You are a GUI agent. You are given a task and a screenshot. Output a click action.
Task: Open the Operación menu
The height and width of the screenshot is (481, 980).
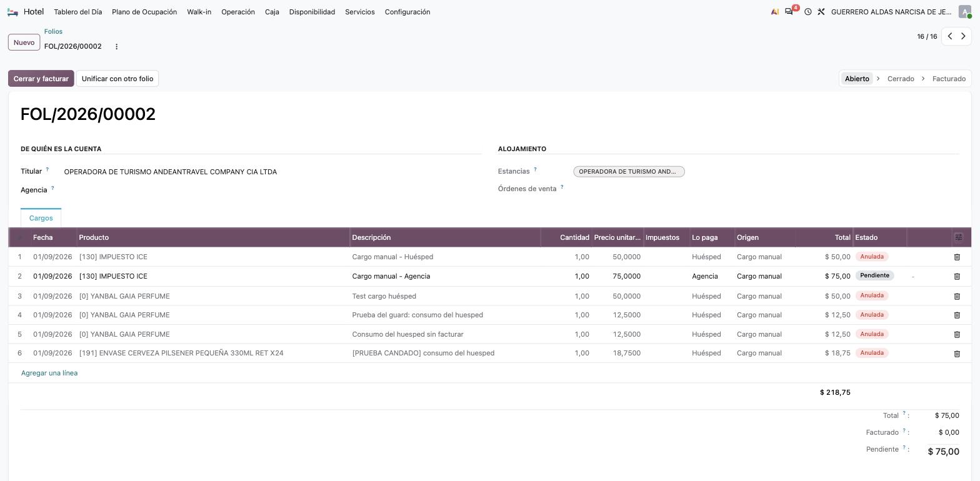pyautogui.click(x=238, y=12)
